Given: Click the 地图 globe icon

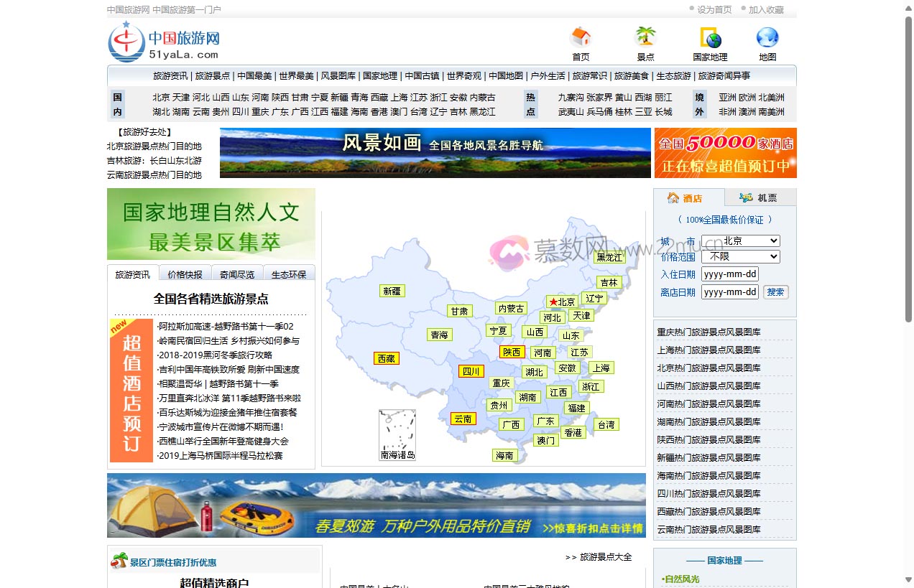Looking at the screenshot, I should point(766,37).
